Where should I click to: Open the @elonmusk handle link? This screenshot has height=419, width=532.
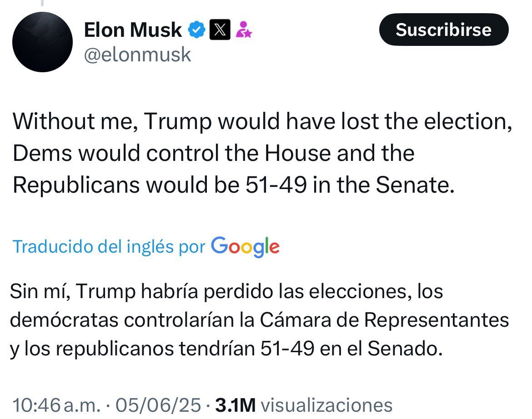138,55
